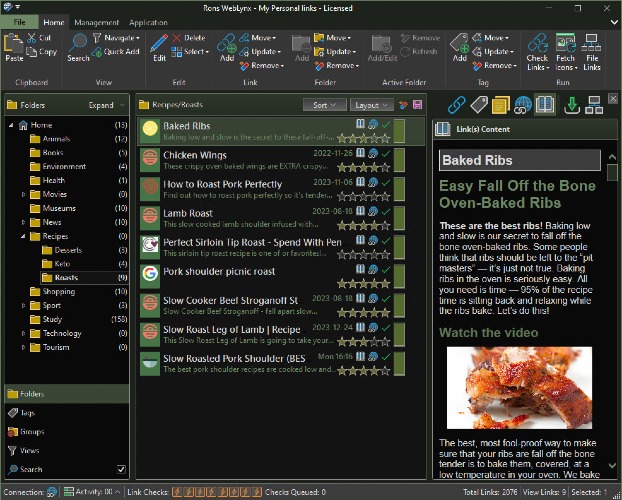Open the Lamb Roast link
The height and width of the screenshot is (500, 622).
pos(188,213)
